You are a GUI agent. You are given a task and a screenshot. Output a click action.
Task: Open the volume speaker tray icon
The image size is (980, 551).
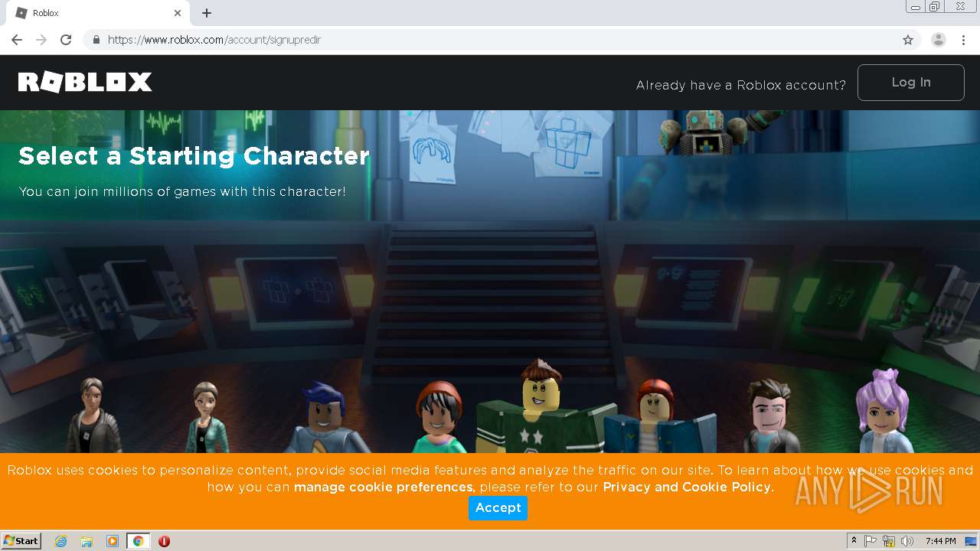[907, 541]
